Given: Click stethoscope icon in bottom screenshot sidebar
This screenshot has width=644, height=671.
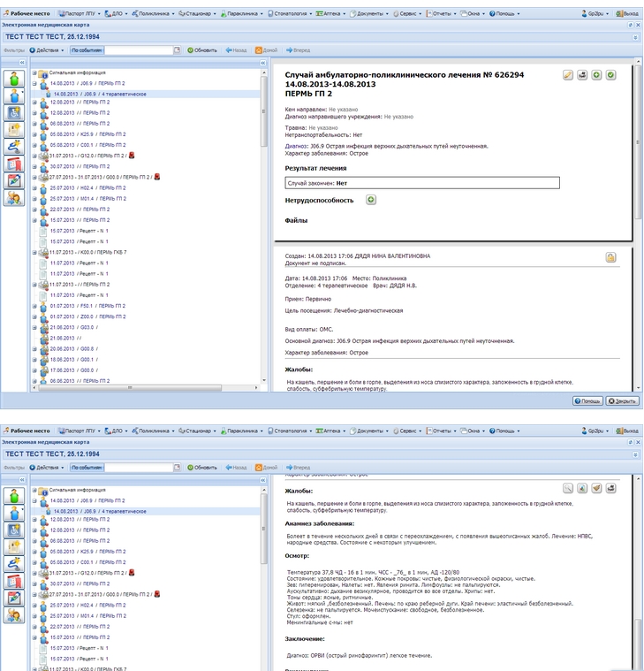Looking at the screenshot, I should pyautogui.click(x=14, y=564).
